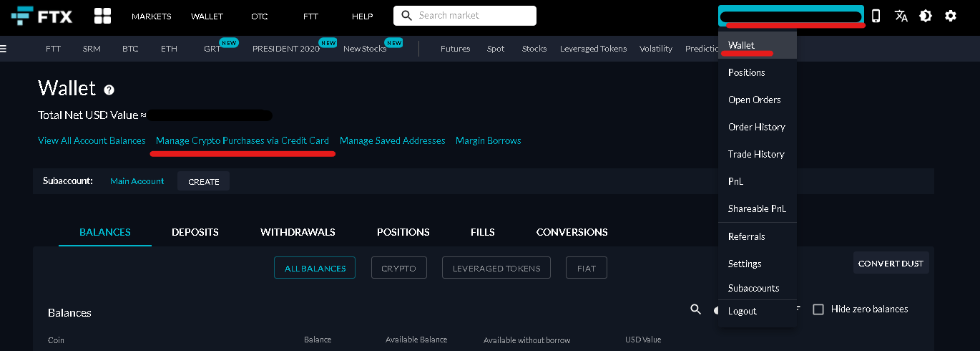Open the settings gear icon
The width and height of the screenshot is (980, 351).
[x=951, y=16]
